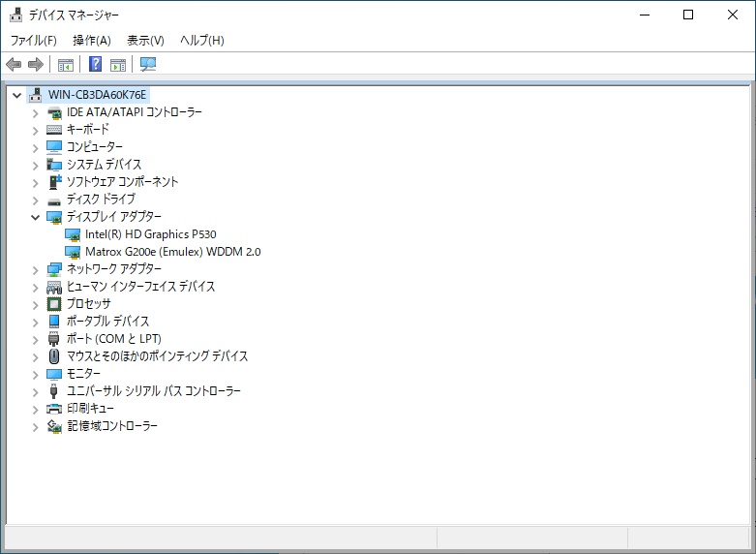Screen dimensions: 756x554
Task: Click the デバイス マネージャー title bar icon
Action: pyautogui.click(x=15, y=15)
